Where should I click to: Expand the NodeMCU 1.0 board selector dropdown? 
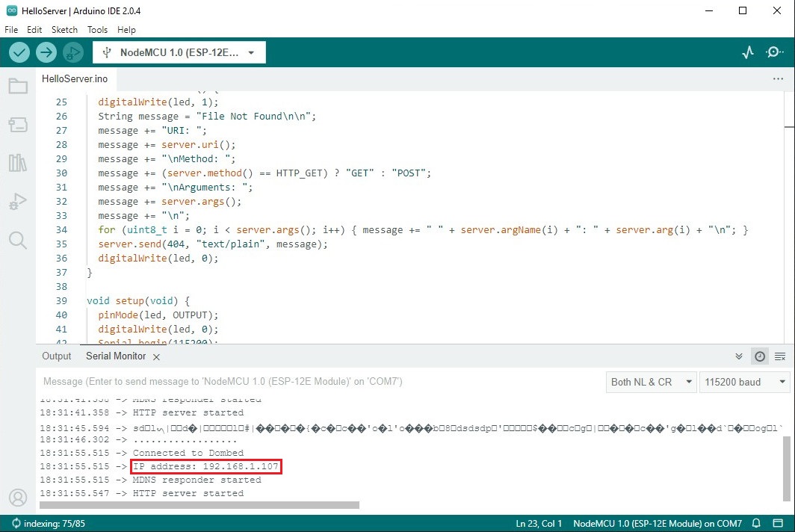pos(179,52)
